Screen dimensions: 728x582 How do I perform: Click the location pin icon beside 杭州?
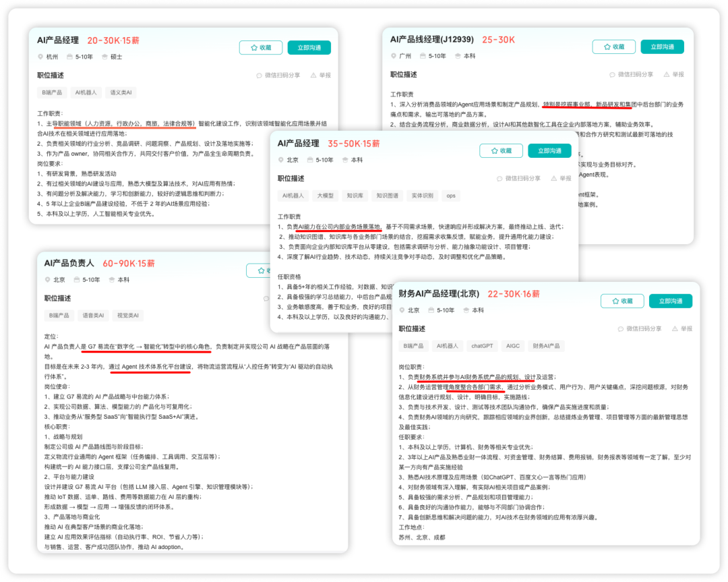click(40, 57)
